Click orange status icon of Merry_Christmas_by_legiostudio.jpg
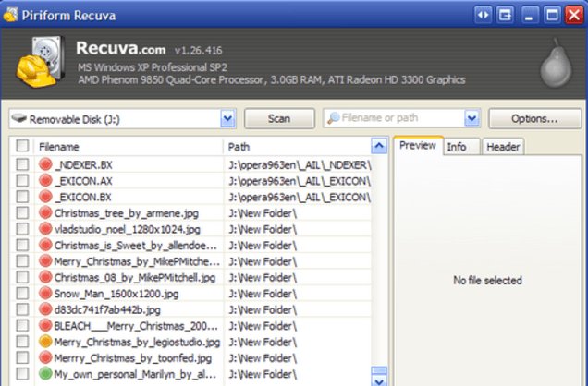 (x=45, y=342)
